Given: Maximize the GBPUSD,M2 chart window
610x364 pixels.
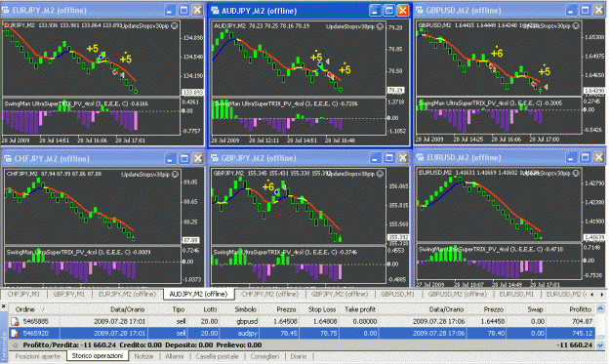Looking at the screenshot, I should 585,10.
